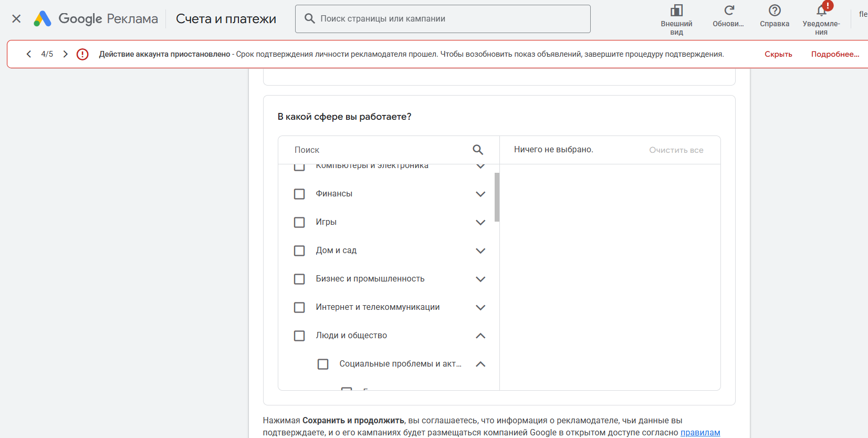Viewport: 868px width, 438px height.
Task: Open the notifications bell icon
Action: click(x=821, y=11)
